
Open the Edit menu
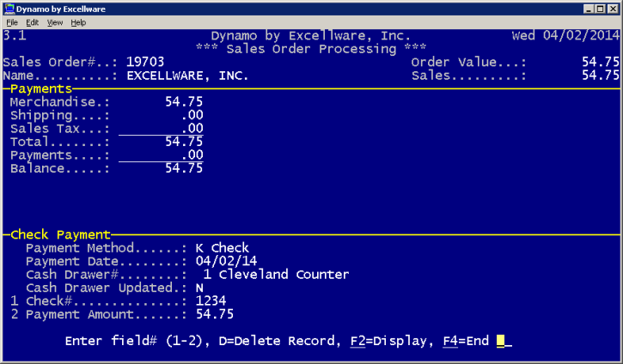(32, 22)
